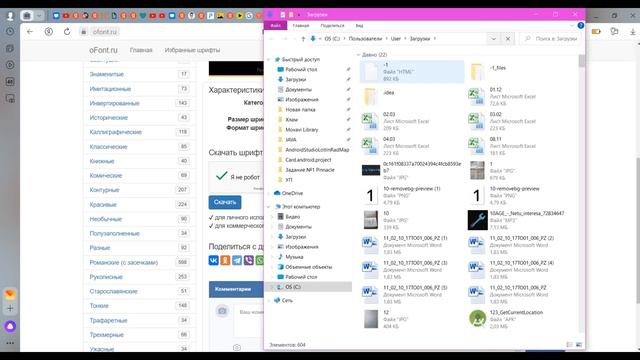Reload the ofont.ru page
Viewport: 640px width, 360px height.
tap(67, 31)
